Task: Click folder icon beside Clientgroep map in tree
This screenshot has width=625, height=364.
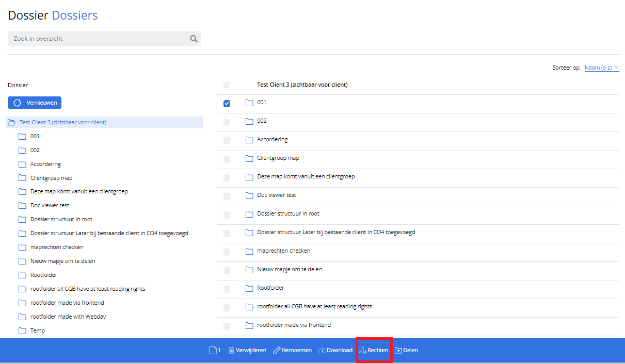Action: pos(22,178)
